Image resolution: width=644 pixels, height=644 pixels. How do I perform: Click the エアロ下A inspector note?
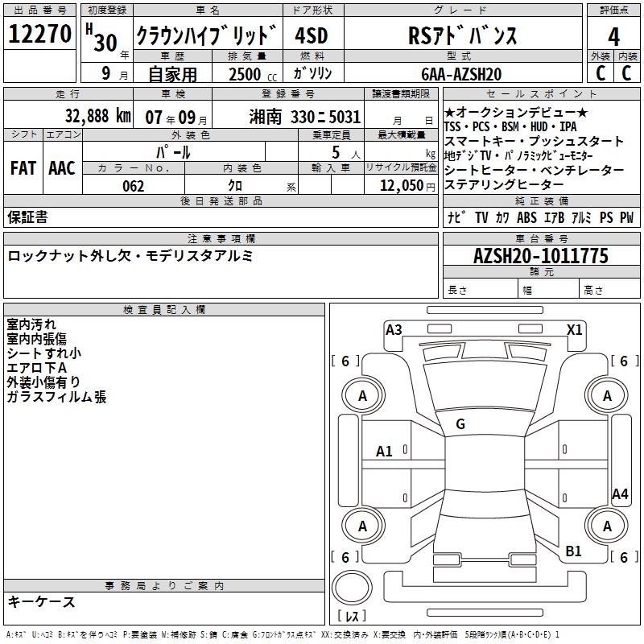[36, 368]
